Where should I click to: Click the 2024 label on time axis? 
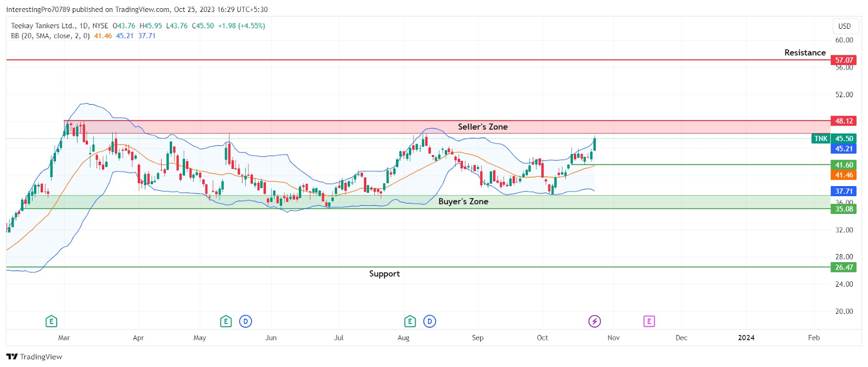746,338
